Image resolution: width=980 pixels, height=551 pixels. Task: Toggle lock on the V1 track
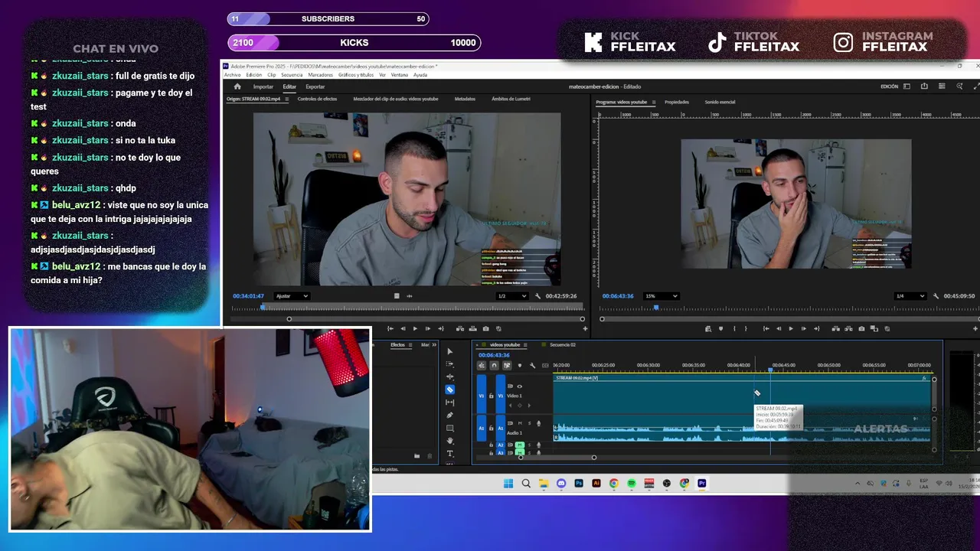492,396
